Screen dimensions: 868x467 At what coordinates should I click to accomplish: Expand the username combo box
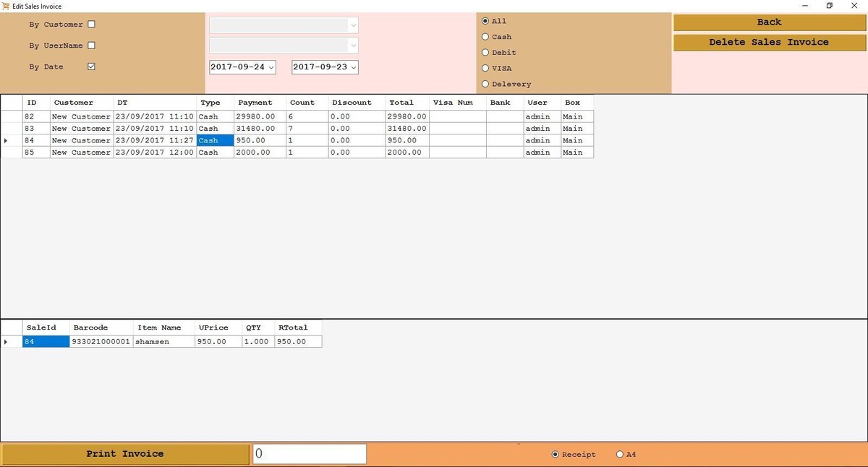pos(353,46)
